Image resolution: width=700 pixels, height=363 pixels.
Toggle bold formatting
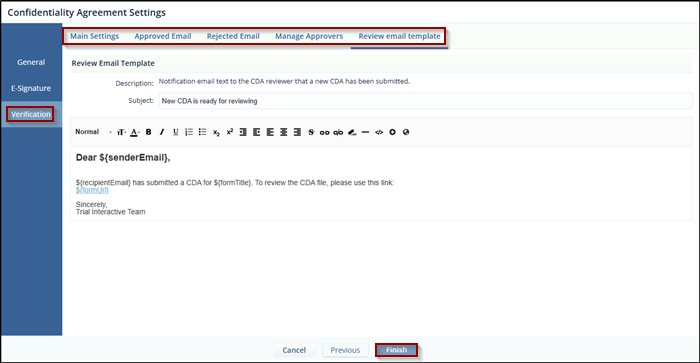tap(149, 132)
